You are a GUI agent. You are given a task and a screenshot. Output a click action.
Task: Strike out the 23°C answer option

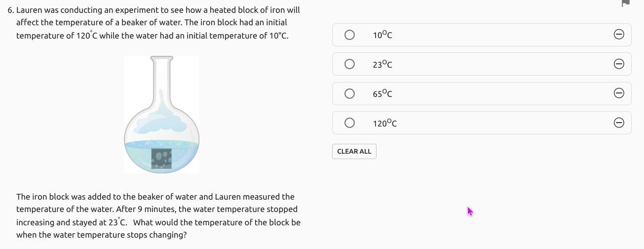619,64
